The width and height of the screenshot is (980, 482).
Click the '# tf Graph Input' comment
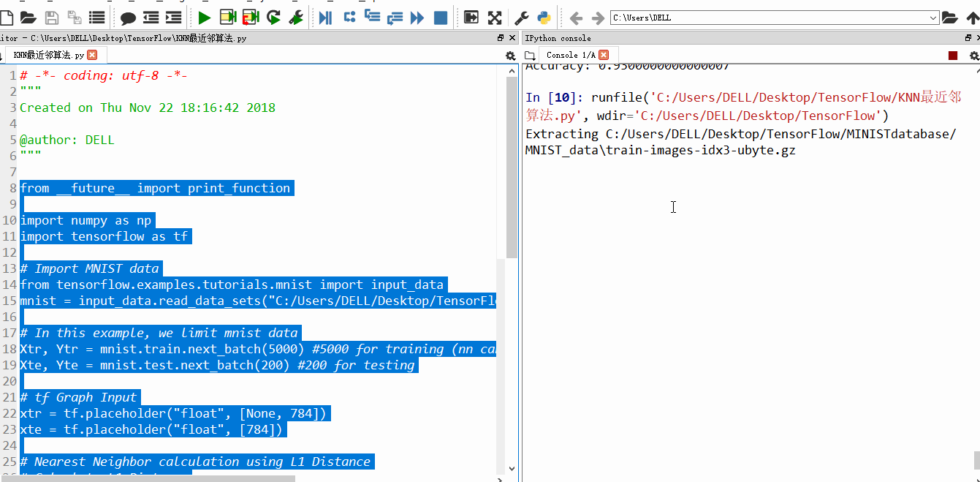[78, 397]
